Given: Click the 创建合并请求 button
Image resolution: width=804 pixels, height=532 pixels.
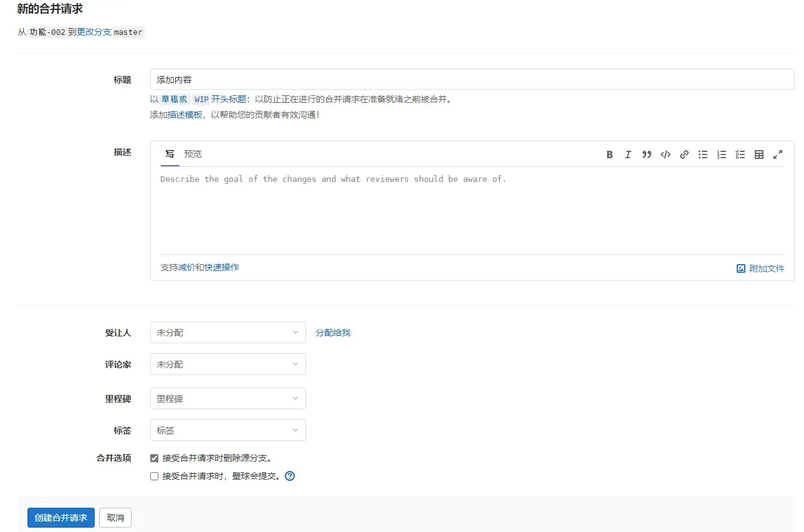Looking at the screenshot, I should (61, 518).
